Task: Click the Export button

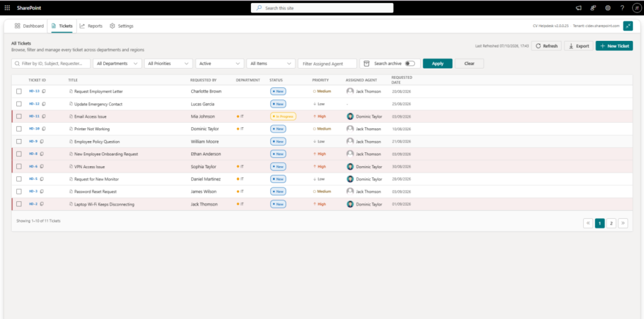Action: pyautogui.click(x=579, y=46)
